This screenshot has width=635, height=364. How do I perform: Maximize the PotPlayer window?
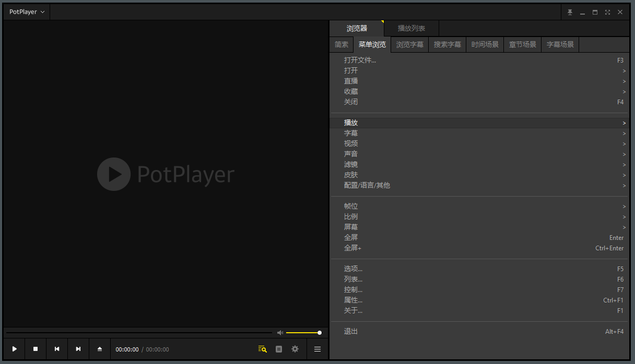(x=595, y=12)
